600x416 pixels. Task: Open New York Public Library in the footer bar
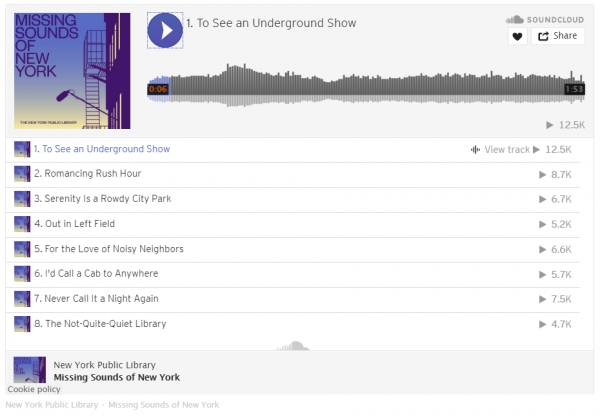104,365
